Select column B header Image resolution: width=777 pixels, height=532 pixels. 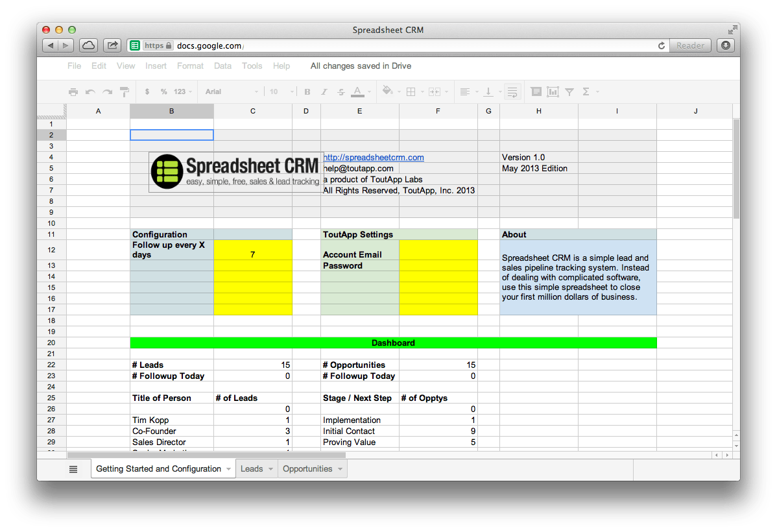tap(171, 111)
